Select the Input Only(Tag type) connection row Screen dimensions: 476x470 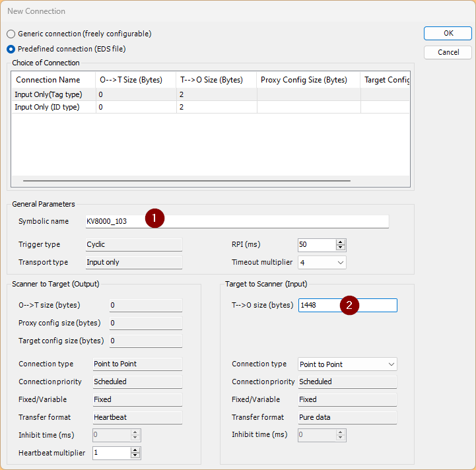coord(211,94)
